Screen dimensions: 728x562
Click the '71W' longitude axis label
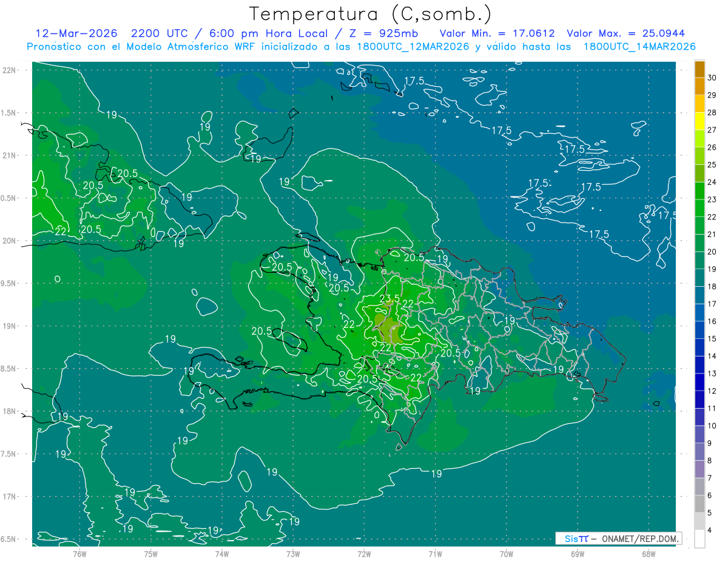[x=435, y=554]
